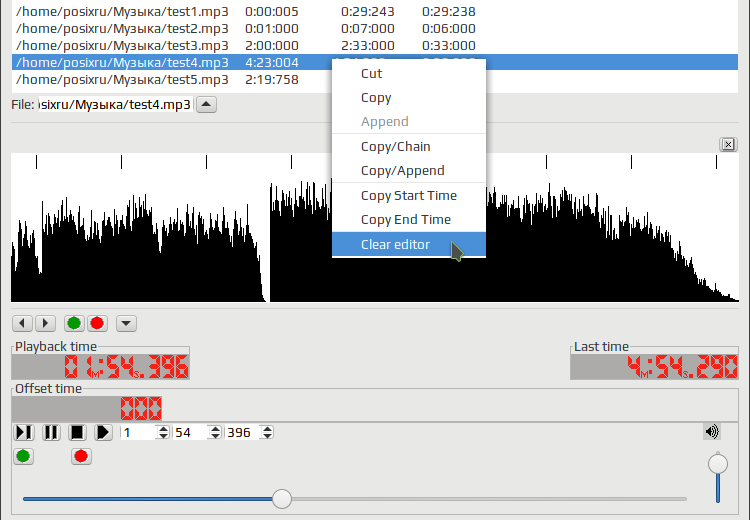This screenshot has width=750, height=520.
Task: Pick Copy End Time menu option
Action: pyautogui.click(x=408, y=220)
